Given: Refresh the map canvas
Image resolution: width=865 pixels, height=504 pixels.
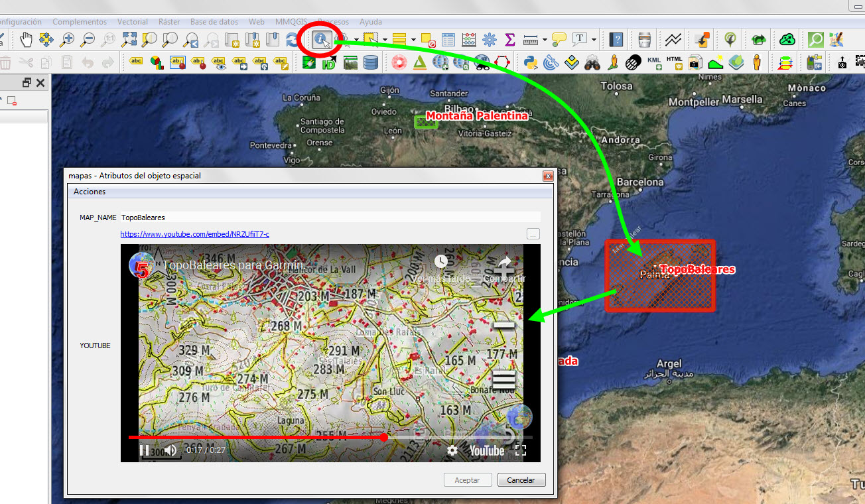Looking at the screenshot, I should pos(293,40).
